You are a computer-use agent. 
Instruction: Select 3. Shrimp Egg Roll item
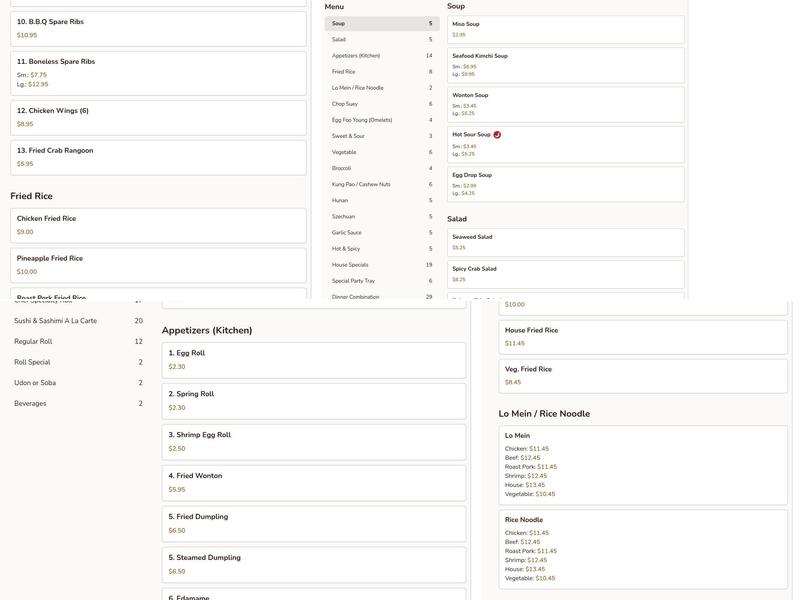point(313,442)
